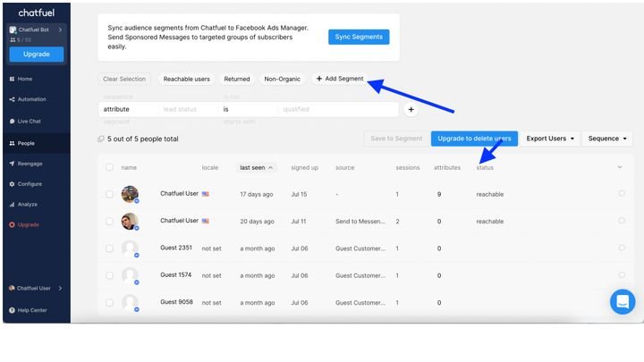644x362 pixels.
Task: Tick the select-all checkbox in header
Action: (109, 167)
